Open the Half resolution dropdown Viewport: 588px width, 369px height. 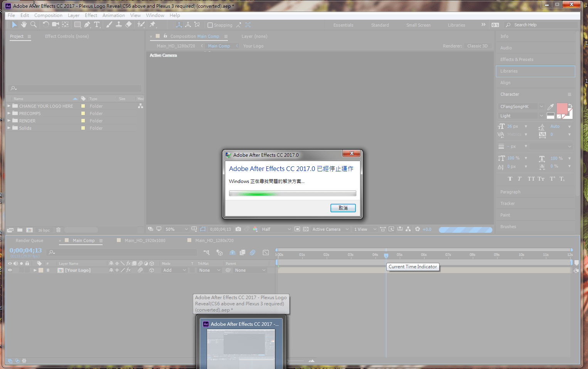point(276,229)
